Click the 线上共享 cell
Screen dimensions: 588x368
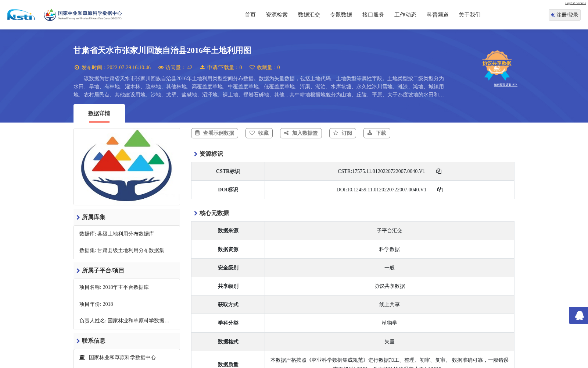coord(390,305)
